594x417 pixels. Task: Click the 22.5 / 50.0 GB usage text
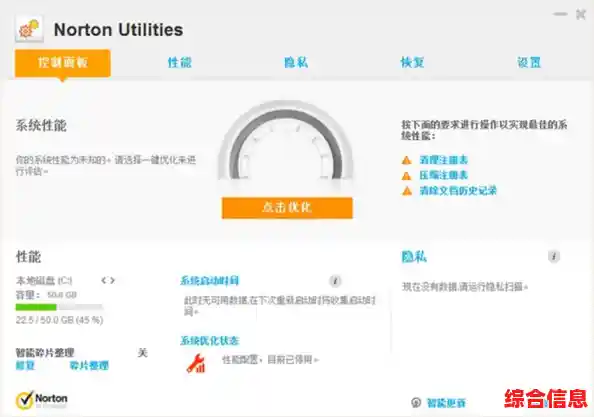pos(59,320)
